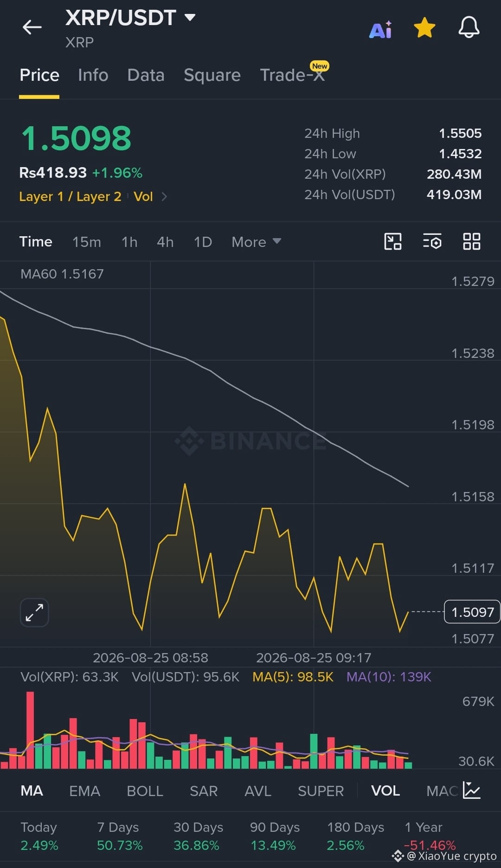Enable the SUPER indicator
The height and width of the screenshot is (868, 501).
point(321,790)
